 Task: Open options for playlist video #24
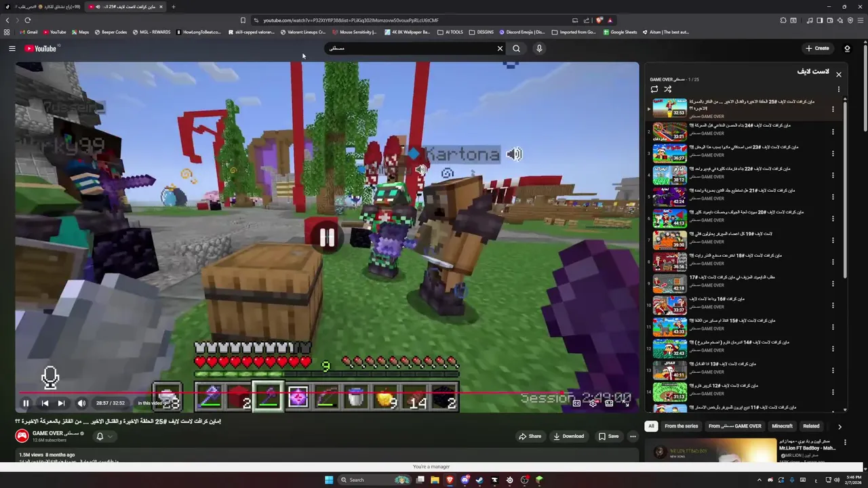(x=833, y=133)
